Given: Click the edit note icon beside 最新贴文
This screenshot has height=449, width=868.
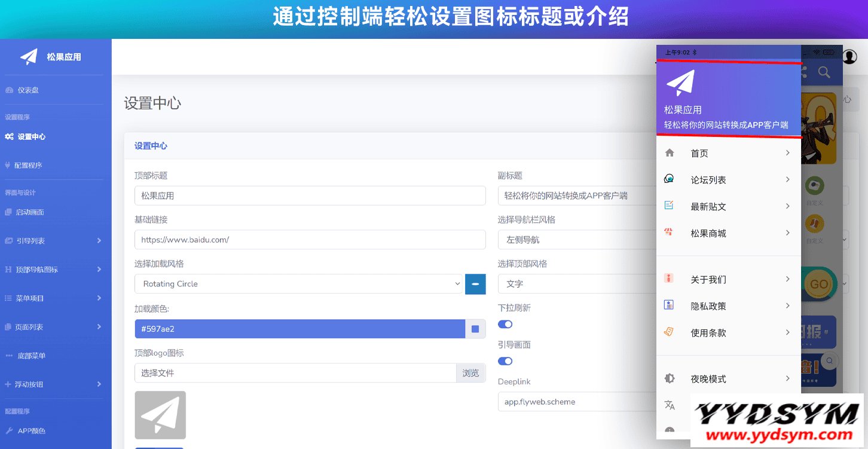Looking at the screenshot, I should click(x=669, y=206).
